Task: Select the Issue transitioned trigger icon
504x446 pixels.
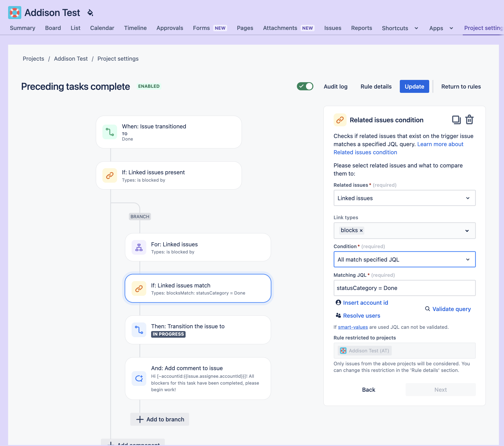Action: coord(110,132)
